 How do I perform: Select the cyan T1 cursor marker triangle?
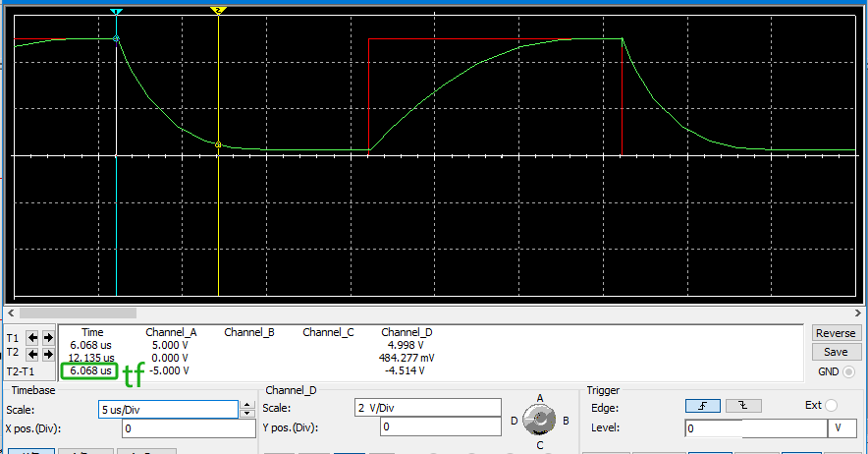click(x=116, y=11)
